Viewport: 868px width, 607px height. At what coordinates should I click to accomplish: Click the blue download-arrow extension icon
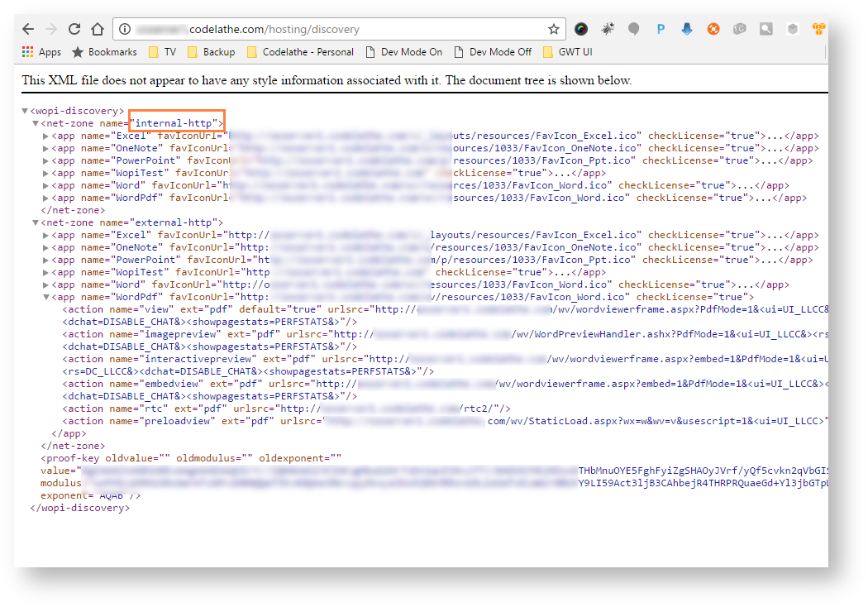click(x=687, y=29)
